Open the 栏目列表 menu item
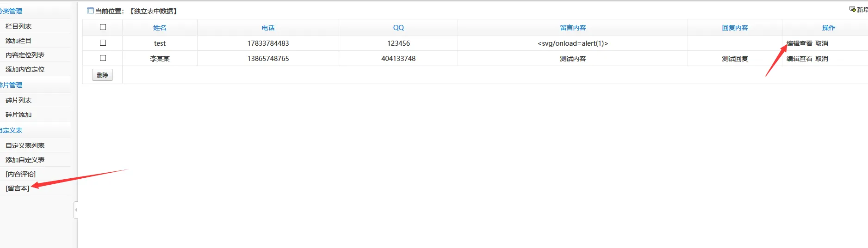Screen dimensions: 868x248 (x=19, y=26)
